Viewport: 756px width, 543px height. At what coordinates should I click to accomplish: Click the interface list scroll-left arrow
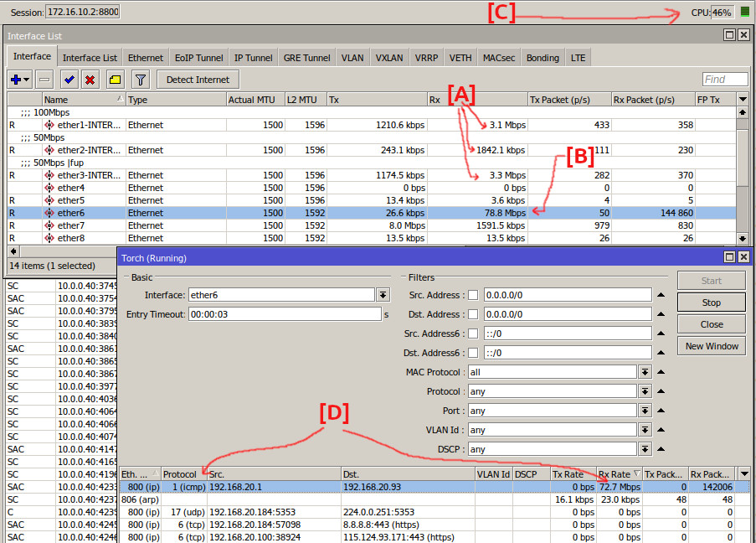pos(13,251)
